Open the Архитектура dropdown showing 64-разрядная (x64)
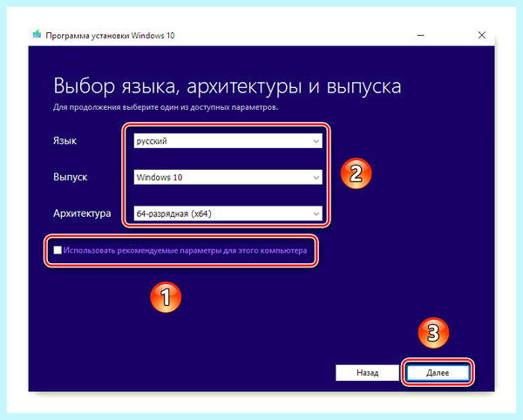Screen dimensions: 523x420 228,213
